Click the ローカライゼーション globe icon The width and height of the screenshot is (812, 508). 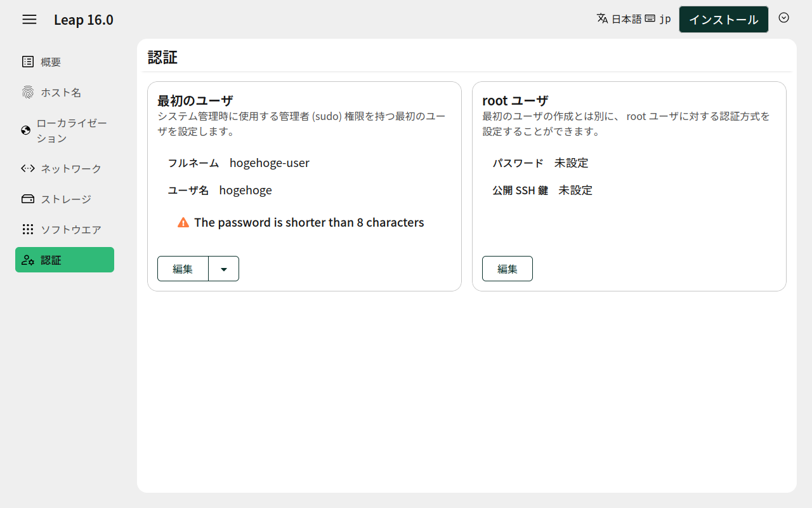26,130
